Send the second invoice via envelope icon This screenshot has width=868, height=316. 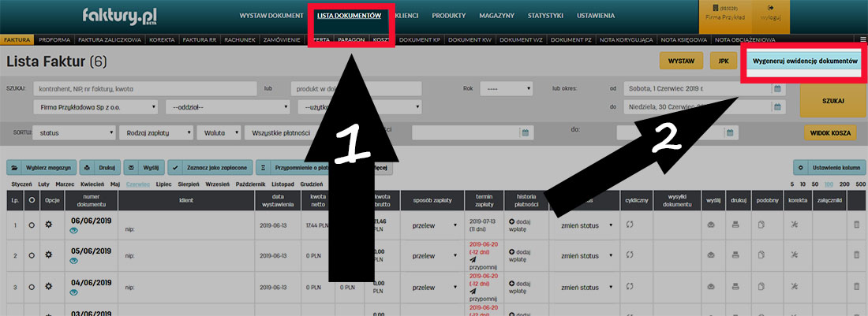711,258
